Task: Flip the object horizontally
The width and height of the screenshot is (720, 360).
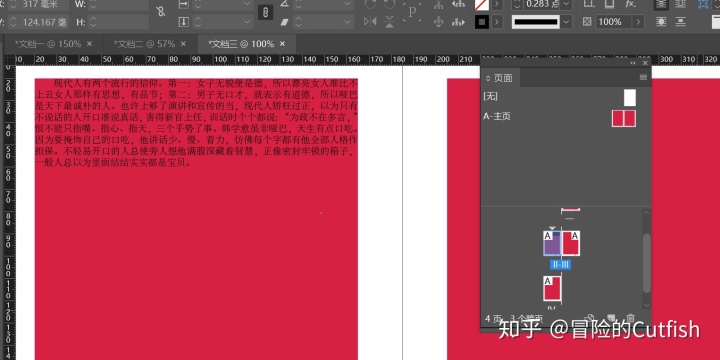Action: [370, 22]
